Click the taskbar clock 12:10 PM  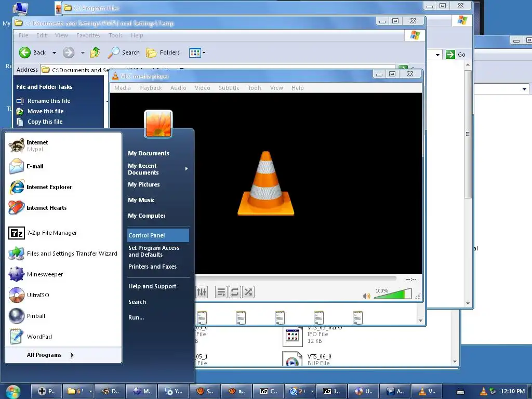click(x=512, y=391)
